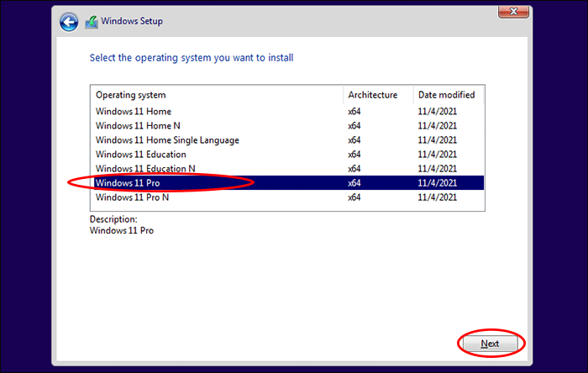Click the Date modified column header
This screenshot has height=373, width=588.
click(446, 95)
